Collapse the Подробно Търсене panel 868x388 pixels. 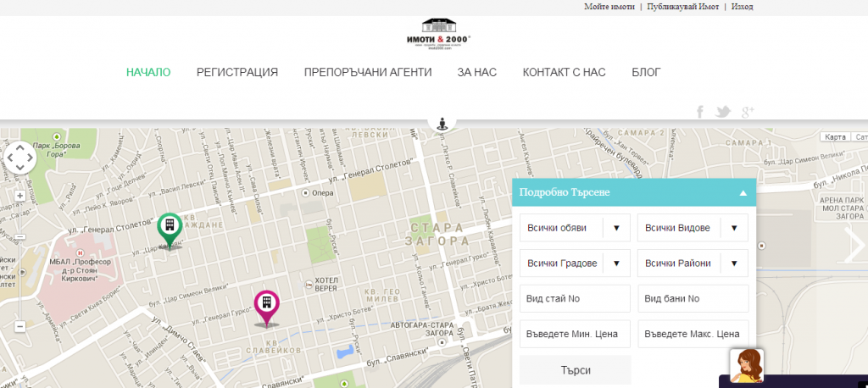point(743,193)
